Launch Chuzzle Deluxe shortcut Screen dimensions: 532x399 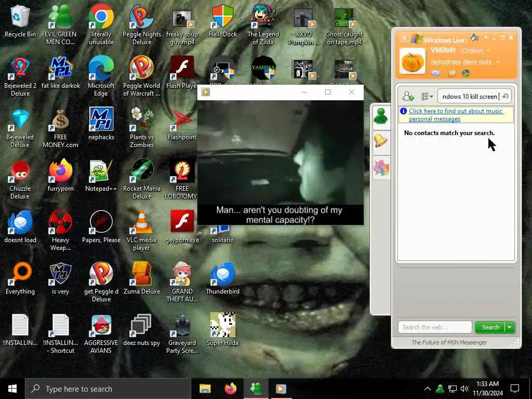click(x=20, y=179)
